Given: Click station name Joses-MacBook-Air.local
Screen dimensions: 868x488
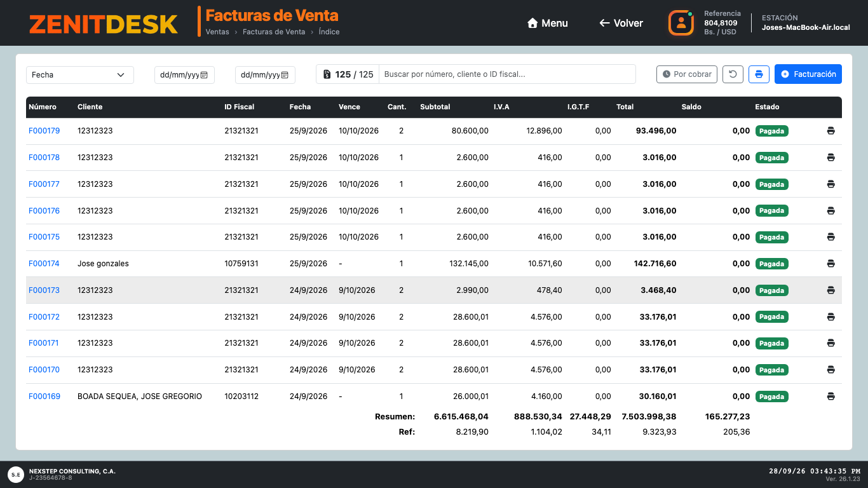Looking at the screenshot, I should (x=806, y=28).
